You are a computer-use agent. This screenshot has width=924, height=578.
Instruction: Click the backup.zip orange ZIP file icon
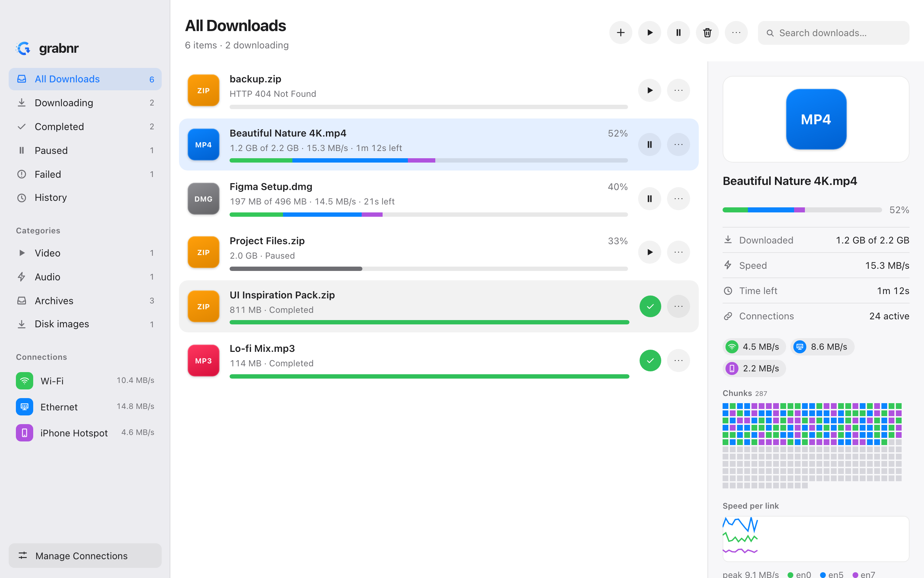coord(204,91)
